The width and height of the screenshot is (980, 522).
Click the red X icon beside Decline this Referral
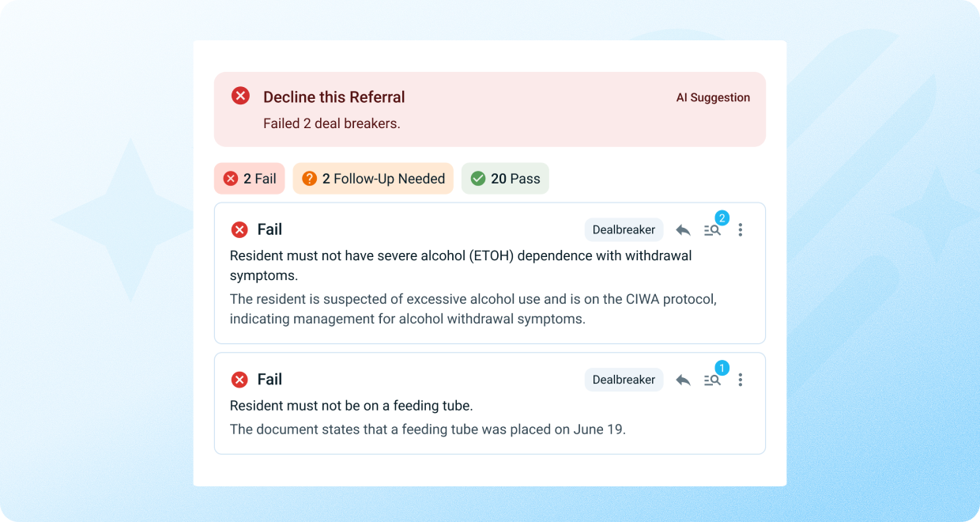pyautogui.click(x=240, y=96)
